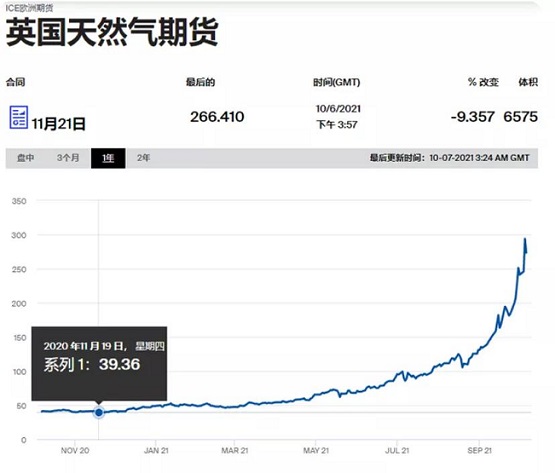Click the % 改变 column header
The image size is (555, 473).
[483, 82]
